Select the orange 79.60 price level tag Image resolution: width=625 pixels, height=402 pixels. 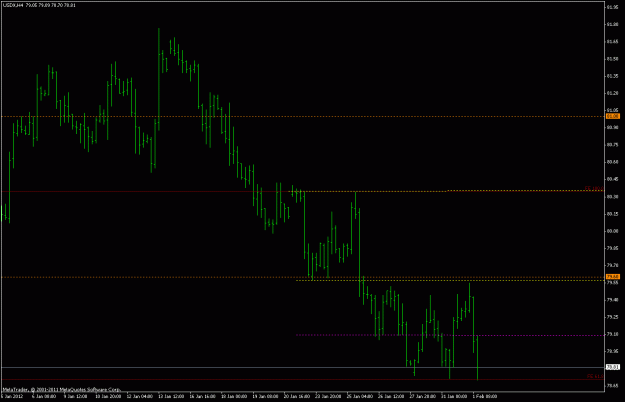[613, 276]
